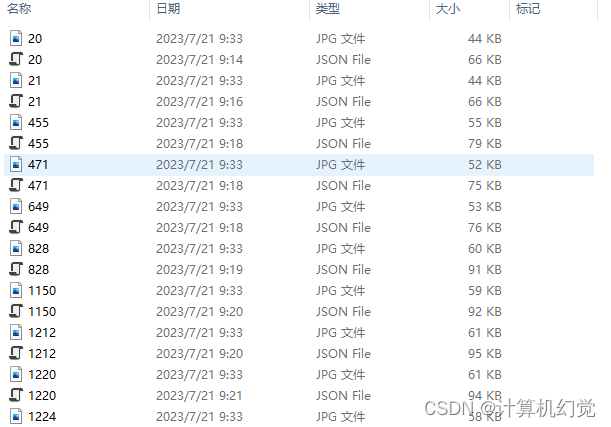Click the JSON file icon for 20
611x427 pixels.
(x=16, y=59)
